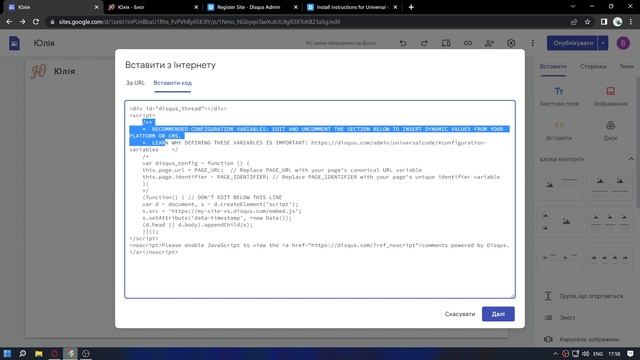Viewport: 640px width, 360px height.
Task: Click the site logo on the page header
Action: [x=38, y=71]
